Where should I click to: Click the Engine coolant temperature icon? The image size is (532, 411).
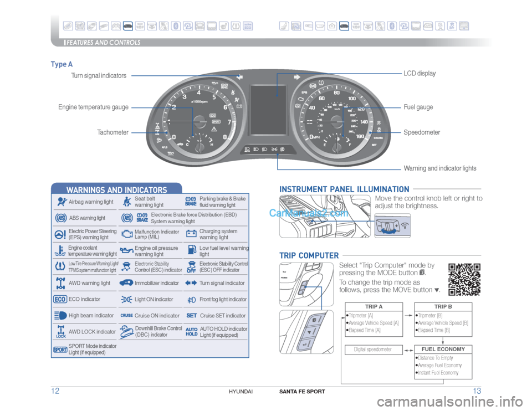60,250
